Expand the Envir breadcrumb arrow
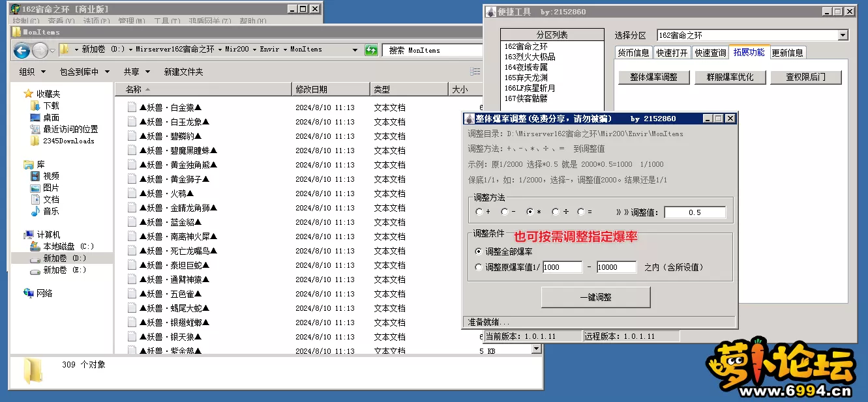This screenshot has width=868, height=402. tap(284, 50)
